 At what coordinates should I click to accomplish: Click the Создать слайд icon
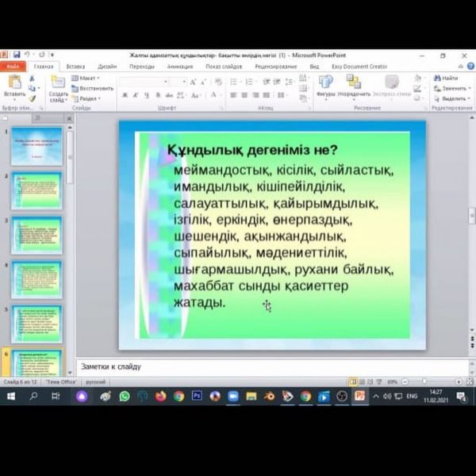[x=58, y=85]
